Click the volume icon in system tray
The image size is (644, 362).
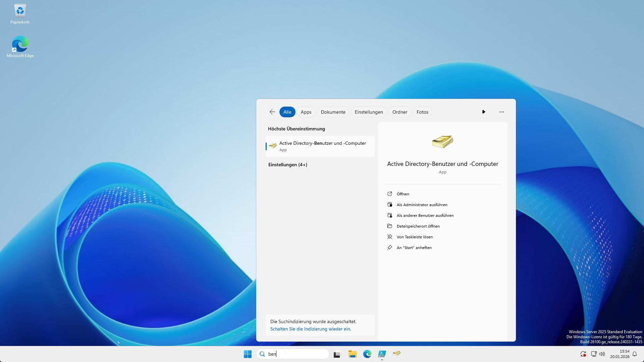(602, 354)
